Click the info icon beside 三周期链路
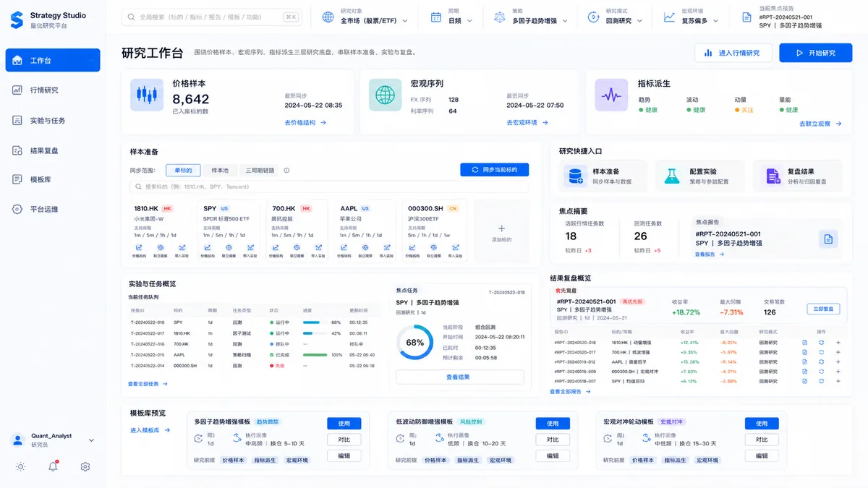Screen dimensions: 868x488 pyautogui.click(x=286, y=171)
